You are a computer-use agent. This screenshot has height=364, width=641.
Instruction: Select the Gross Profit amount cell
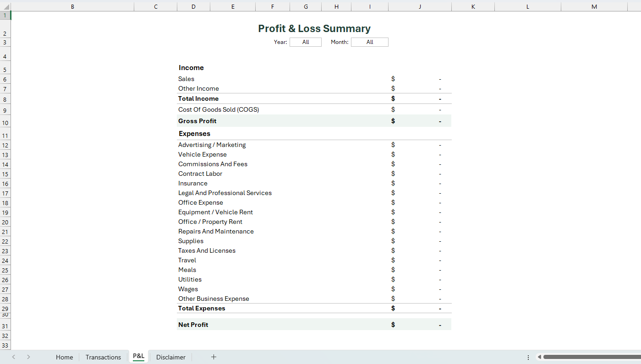(420, 121)
